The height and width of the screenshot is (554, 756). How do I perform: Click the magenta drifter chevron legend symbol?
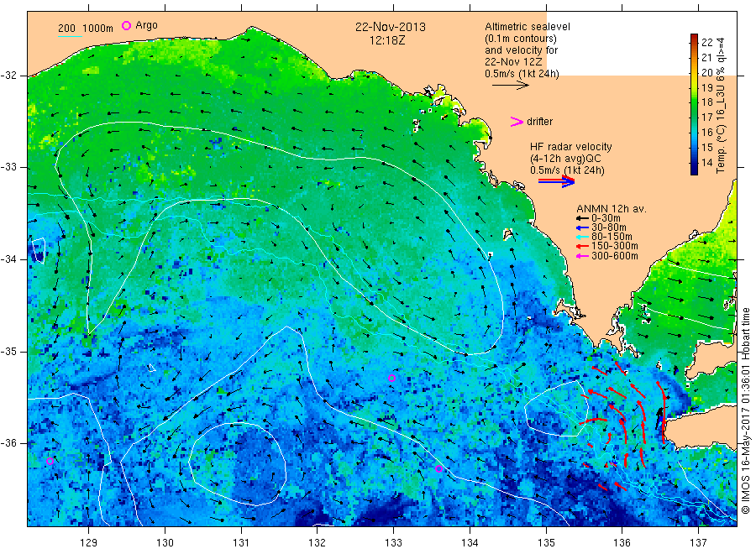(x=517, y=122)
